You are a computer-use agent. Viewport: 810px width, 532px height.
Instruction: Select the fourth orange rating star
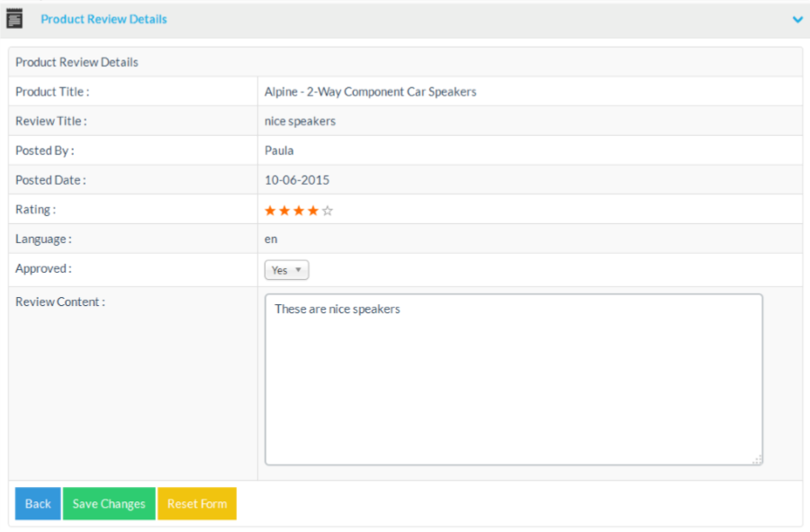[313, 211]
